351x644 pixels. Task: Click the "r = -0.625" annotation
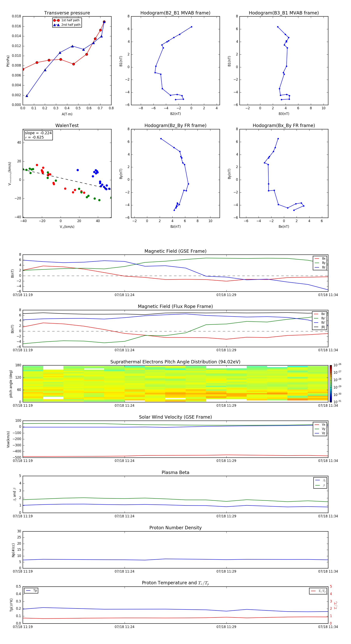(35, 137)
